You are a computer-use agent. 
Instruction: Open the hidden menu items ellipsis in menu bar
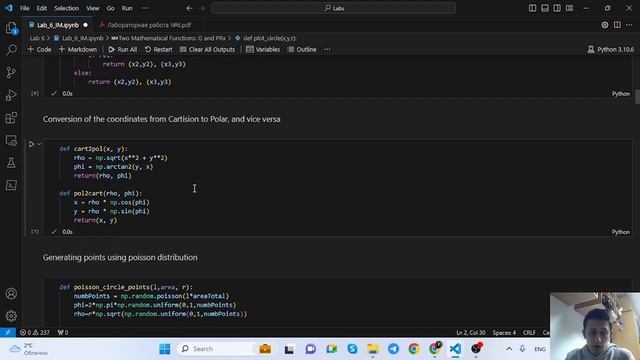(145, 8)
